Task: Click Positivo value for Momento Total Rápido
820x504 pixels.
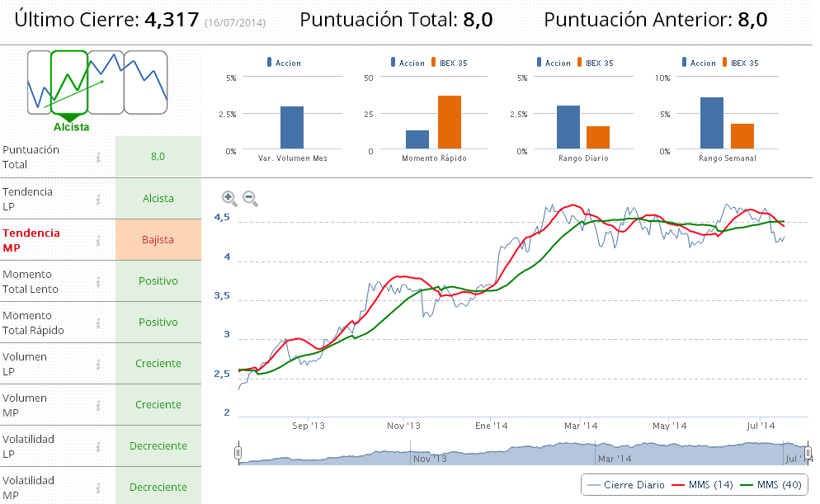Action: (158, 323)
